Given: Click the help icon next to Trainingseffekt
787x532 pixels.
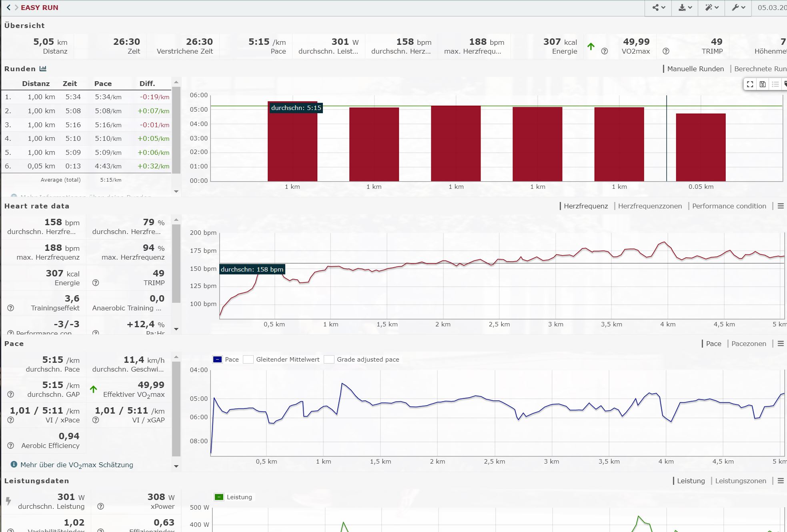Looking at the screenshot, I should point(11,308).
